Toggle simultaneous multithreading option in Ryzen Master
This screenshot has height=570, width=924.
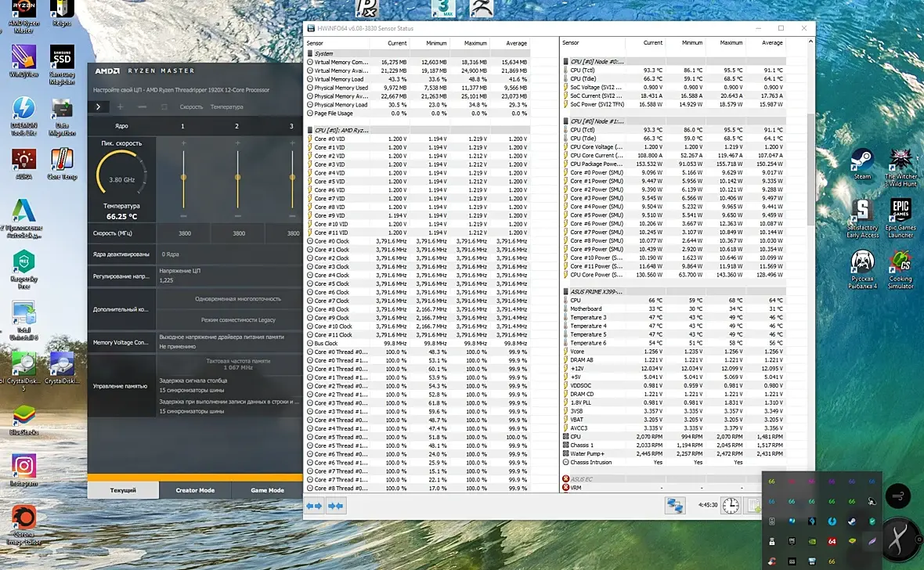click(238, 299)
